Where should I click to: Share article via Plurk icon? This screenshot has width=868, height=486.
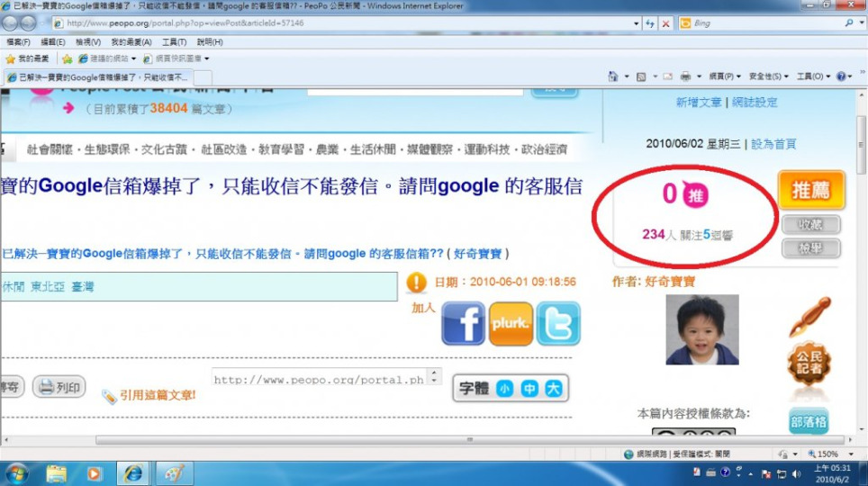511,324
